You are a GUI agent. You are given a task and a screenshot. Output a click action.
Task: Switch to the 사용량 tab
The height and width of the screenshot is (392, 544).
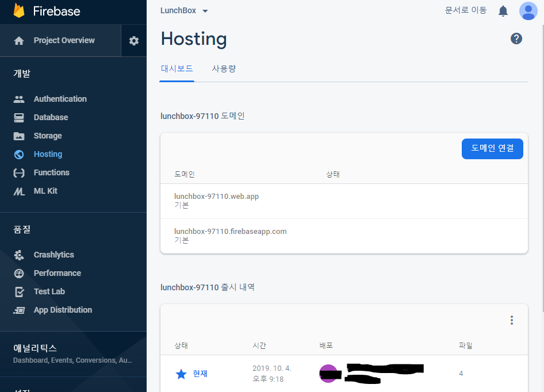[x=224, y=69]
